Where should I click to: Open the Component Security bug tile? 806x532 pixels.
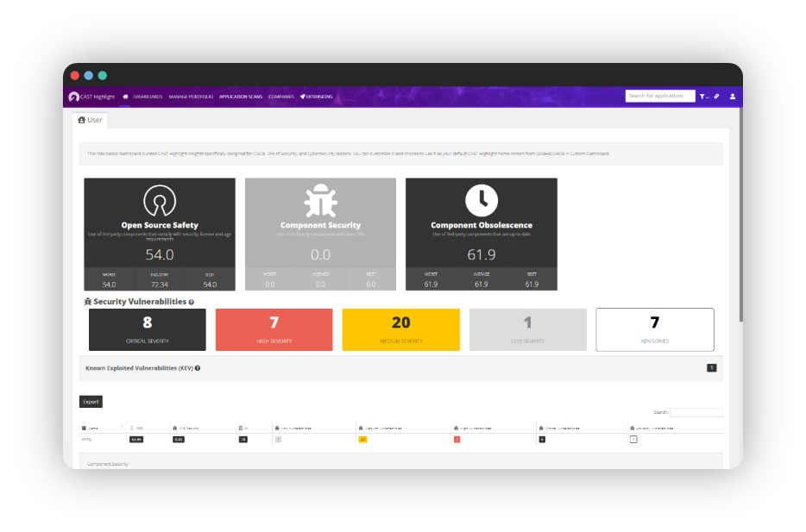click(x=320, y=233)
